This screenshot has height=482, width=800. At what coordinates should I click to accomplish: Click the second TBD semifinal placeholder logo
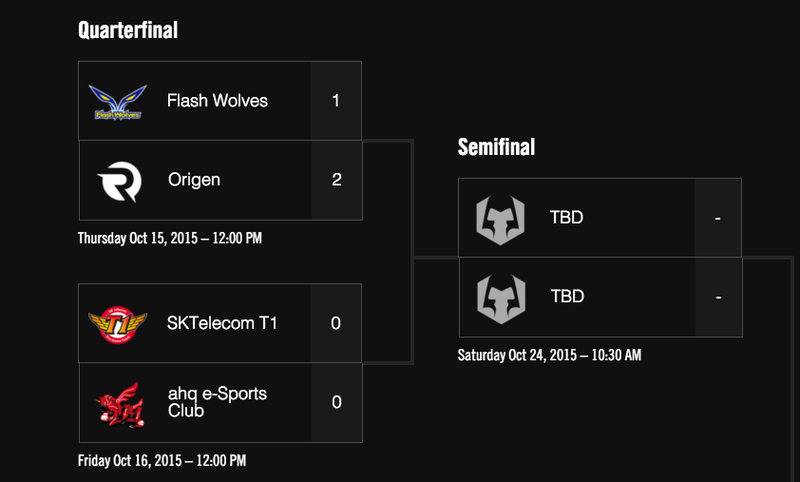coord(502,298)
